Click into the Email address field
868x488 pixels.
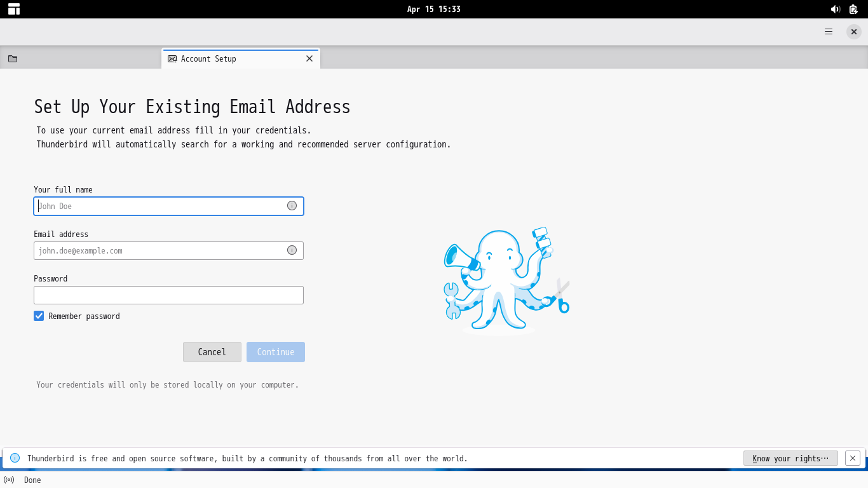[x=168, y=250]
